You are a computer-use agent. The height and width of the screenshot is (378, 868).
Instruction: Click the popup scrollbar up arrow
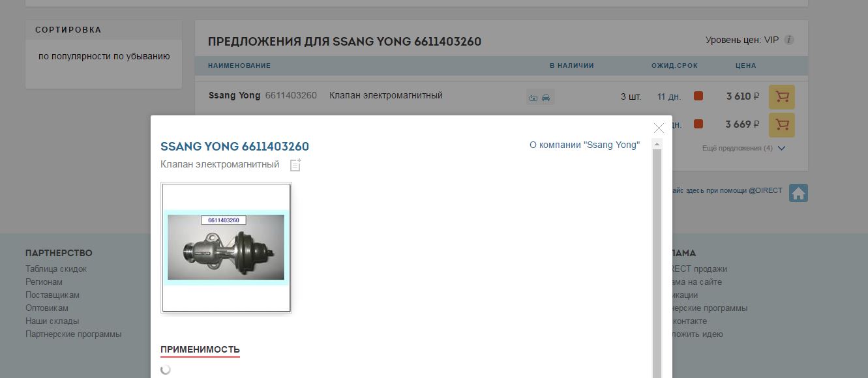click(657, 143)
